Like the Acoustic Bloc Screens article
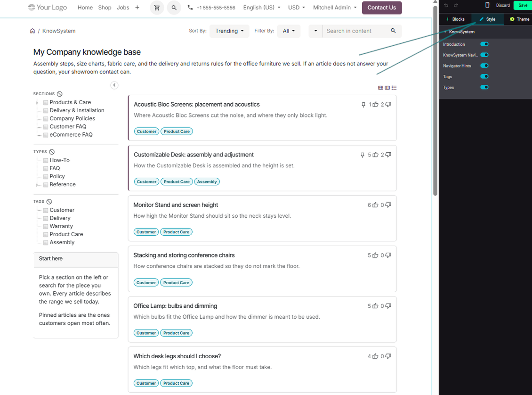Viewport: 532px width, 395px height. pos(376,105)
